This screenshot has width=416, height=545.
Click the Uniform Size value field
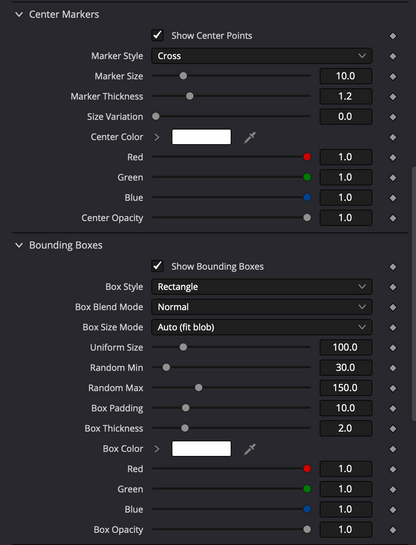345,347
